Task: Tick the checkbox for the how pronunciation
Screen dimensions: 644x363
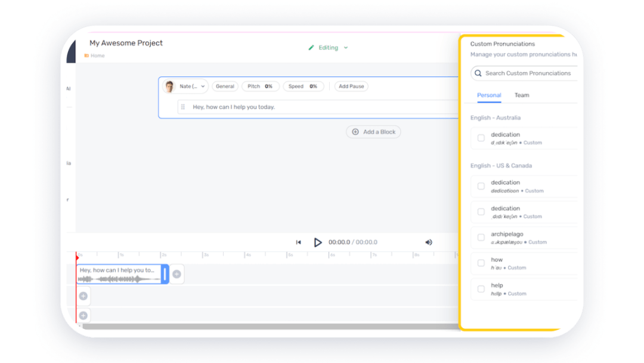Action: (481, 263)
